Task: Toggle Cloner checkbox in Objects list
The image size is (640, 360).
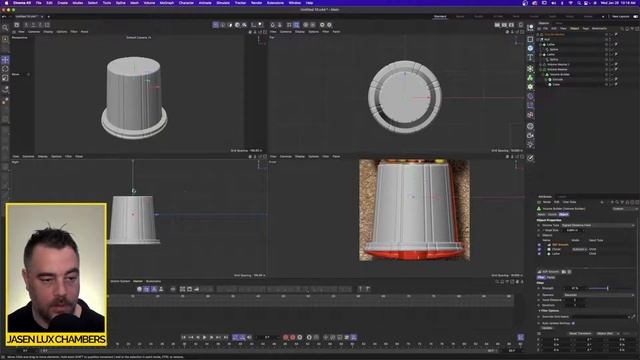Action: [x=539, y=249]
